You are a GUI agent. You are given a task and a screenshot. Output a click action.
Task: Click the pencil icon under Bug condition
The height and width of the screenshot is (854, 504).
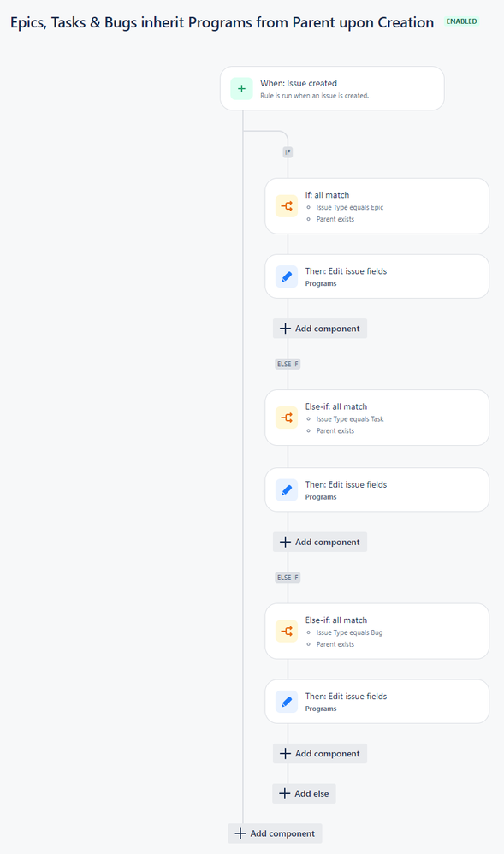[287, 702]
